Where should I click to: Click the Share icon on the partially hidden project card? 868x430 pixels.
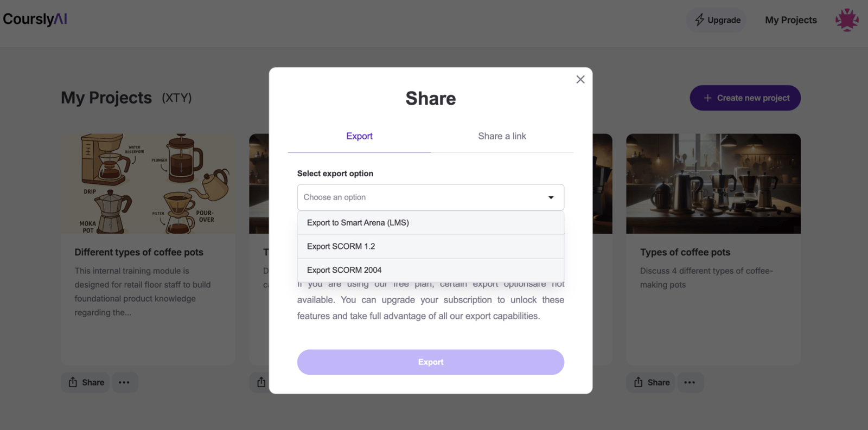tap(261, 382)
